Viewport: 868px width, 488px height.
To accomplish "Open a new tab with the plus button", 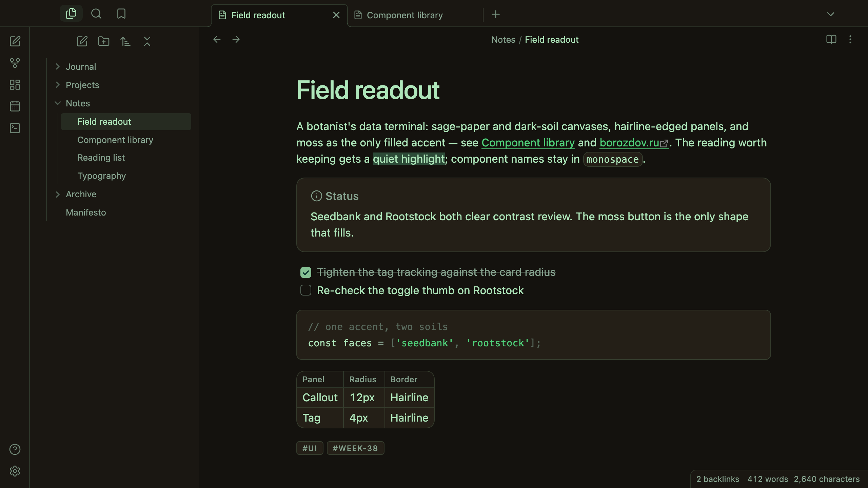I will [496, 14].
